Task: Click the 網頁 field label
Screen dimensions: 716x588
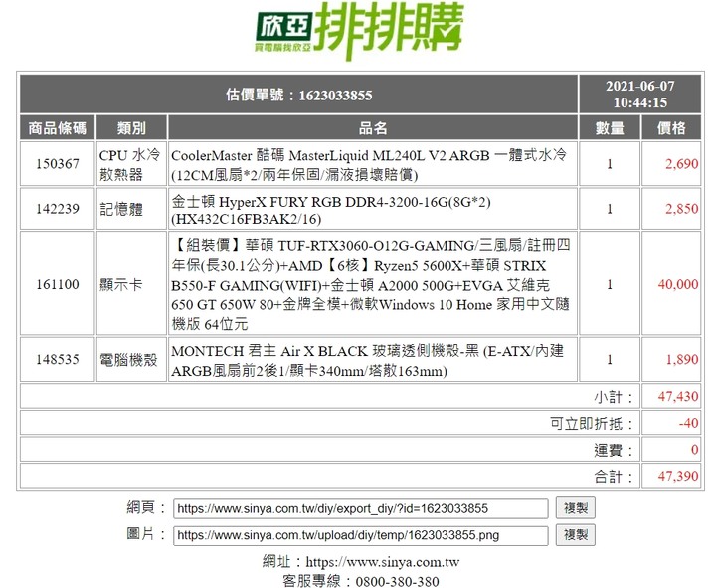Action: coord(145,507)
